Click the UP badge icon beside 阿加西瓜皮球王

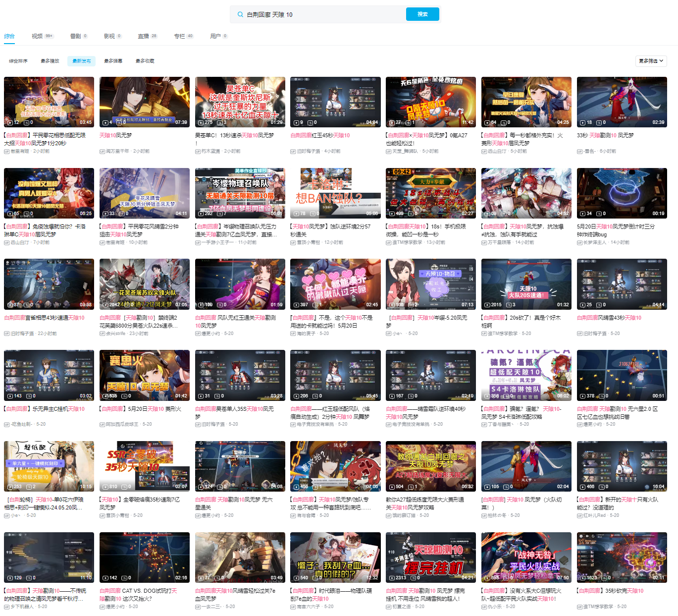pyautogui.click(x=103, y=425)
